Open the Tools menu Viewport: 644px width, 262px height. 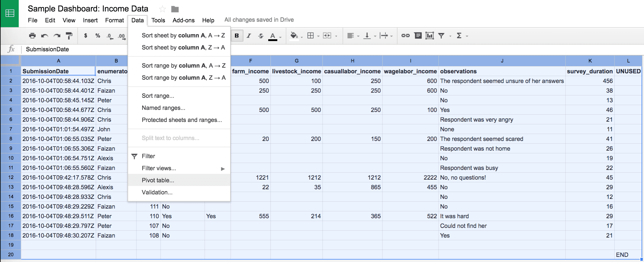click(x=158, y=20)
